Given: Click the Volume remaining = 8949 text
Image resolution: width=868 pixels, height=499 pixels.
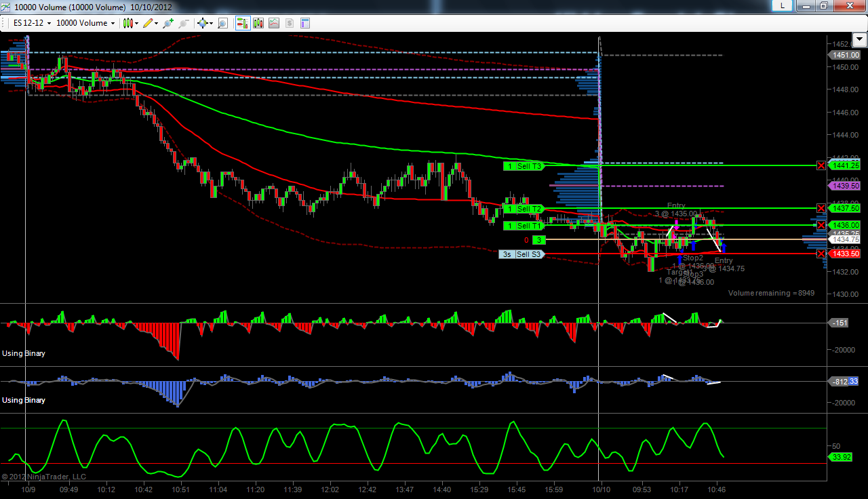Looking at the screenshot, I should pos(772,294).
